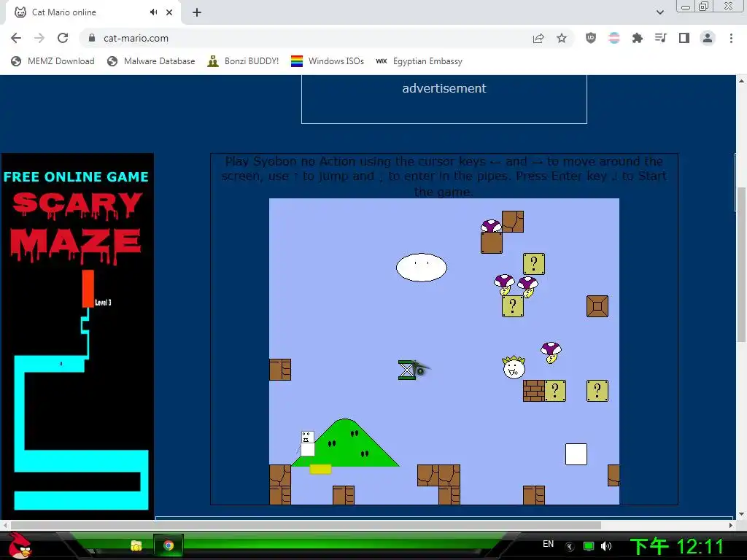Click the forward navigation arrow

pos(39,38)
